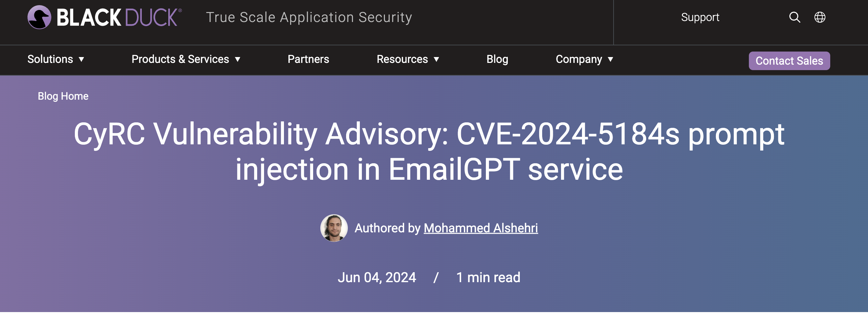Click the author's profile photo
The width and height of the screenshot is (868, 332).
[x=334, y=228]
